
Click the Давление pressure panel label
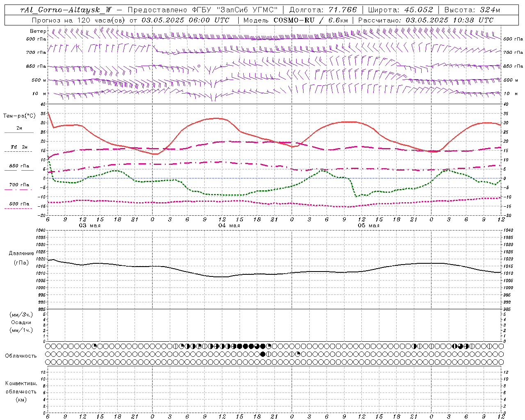pos(21,253)
